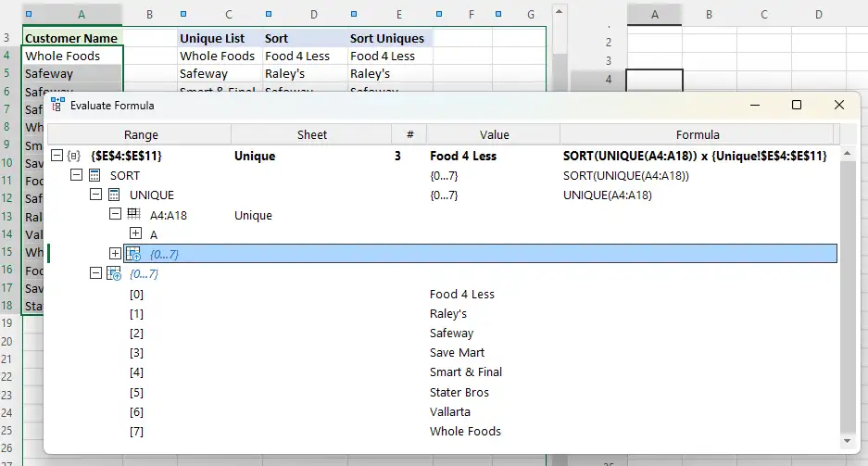The height and width of the screenshot is (466, 868).
Task: Expand the highlighted {0...7} array node
Action: coord(115,254)
